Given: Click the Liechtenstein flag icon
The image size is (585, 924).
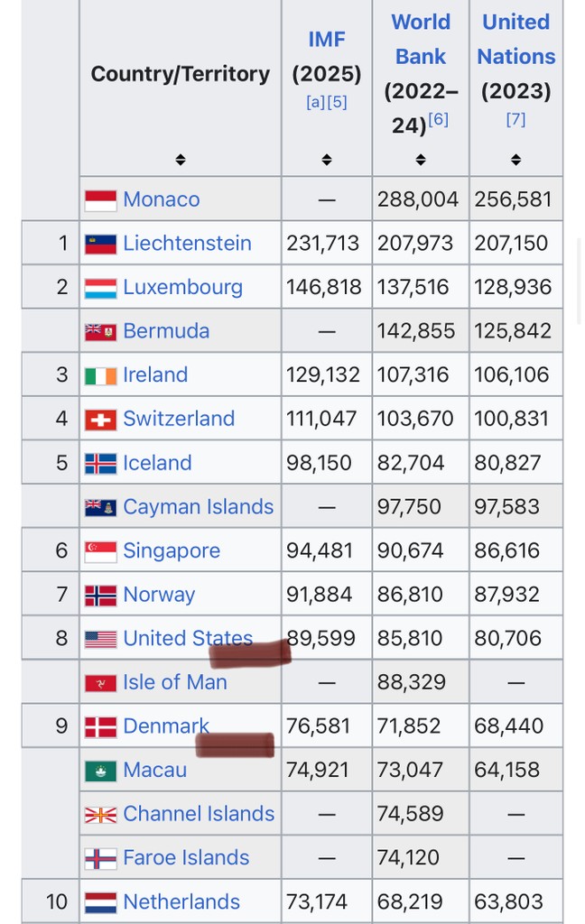Looking at the screenshot, I should pyautogui.click(x=100, y=244).
